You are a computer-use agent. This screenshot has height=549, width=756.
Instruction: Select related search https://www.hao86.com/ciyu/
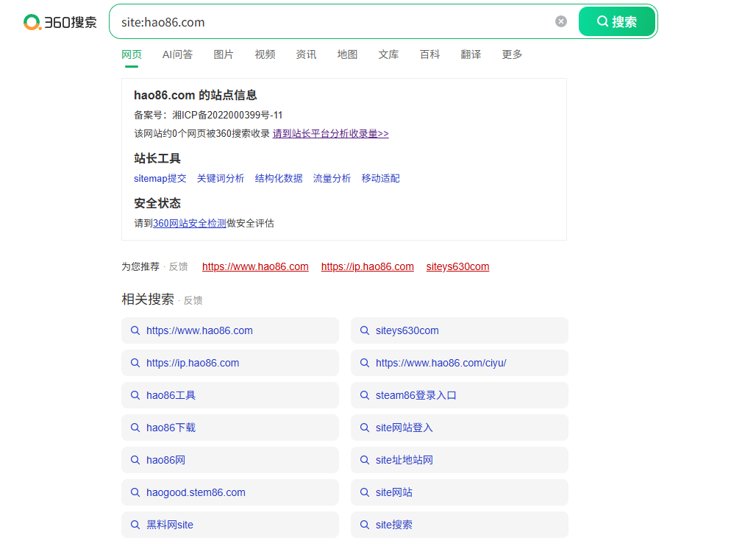coord(460,363)
